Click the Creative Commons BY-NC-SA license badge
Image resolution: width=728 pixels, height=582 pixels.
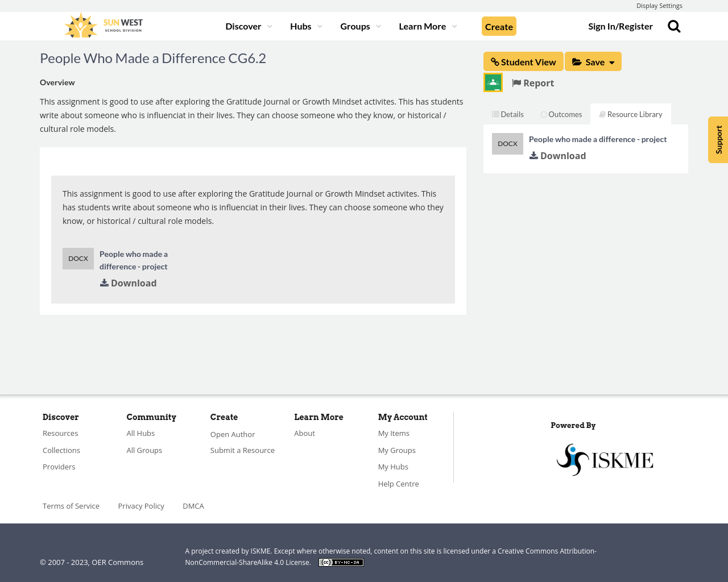[341, 563]
